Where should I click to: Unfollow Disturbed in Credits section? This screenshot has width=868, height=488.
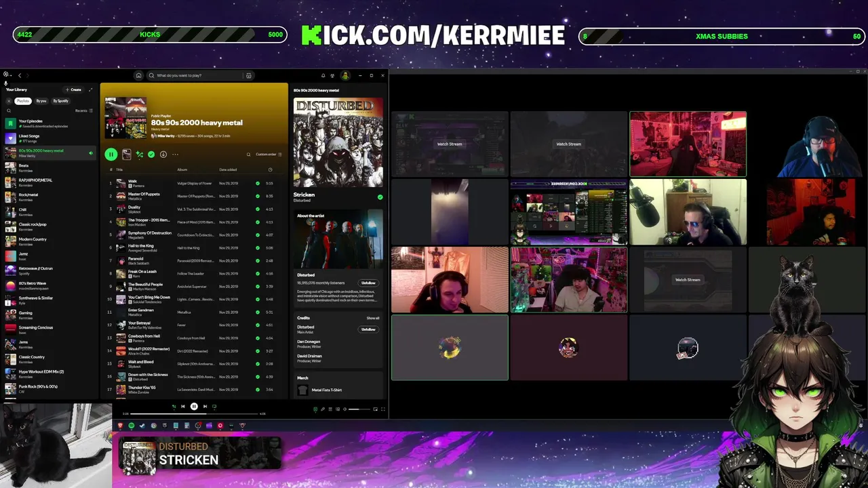click(368, 329)
